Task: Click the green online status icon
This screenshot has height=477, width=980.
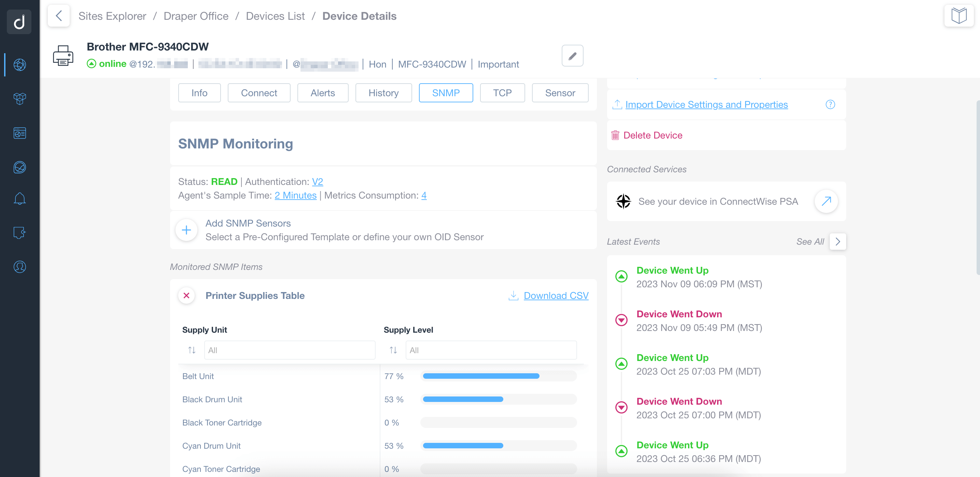Action: point(91,63)
